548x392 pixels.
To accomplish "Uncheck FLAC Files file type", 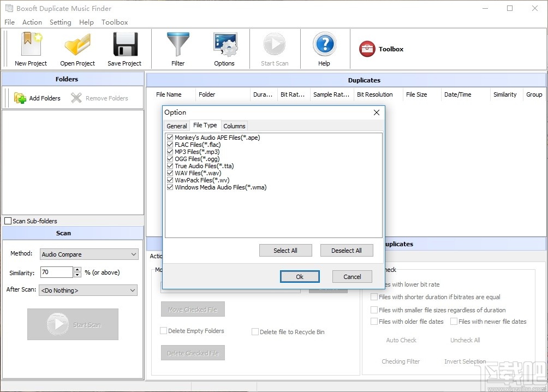I will [170, 145].
